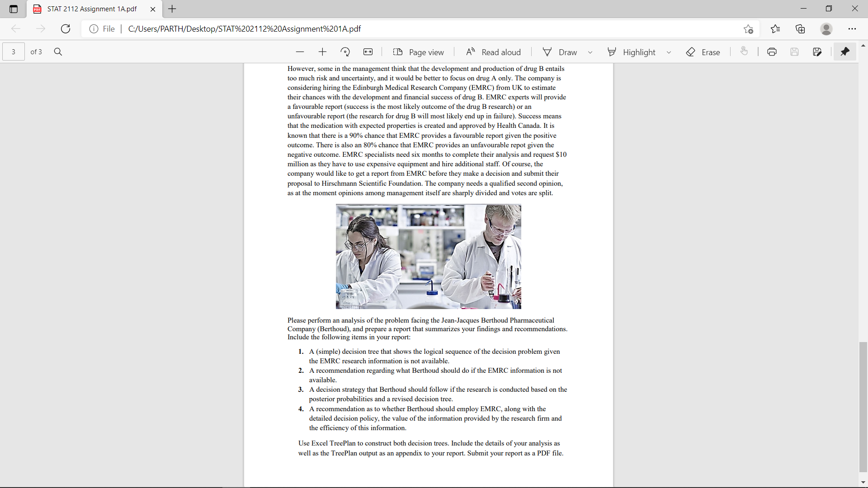The height and width of the screenshot is (488, 868).
Task: Click the Save as icon
Action: 817,52
